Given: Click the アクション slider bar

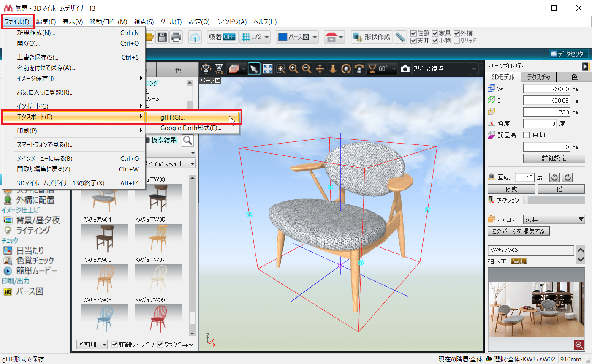Looking at the screenshot, I should (554, 200).
